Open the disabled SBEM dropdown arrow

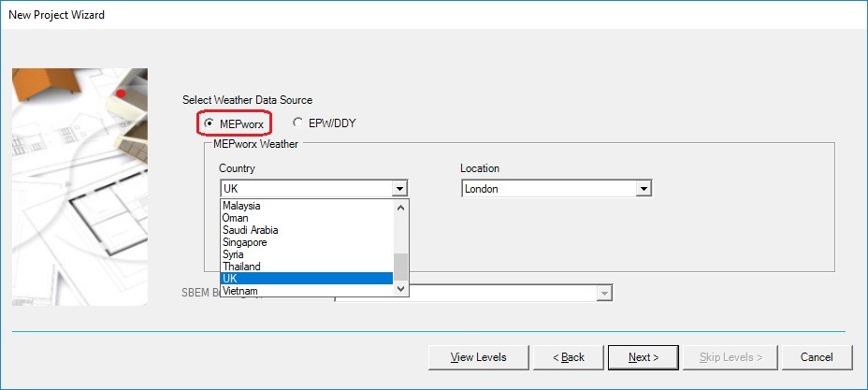point(604,293)
